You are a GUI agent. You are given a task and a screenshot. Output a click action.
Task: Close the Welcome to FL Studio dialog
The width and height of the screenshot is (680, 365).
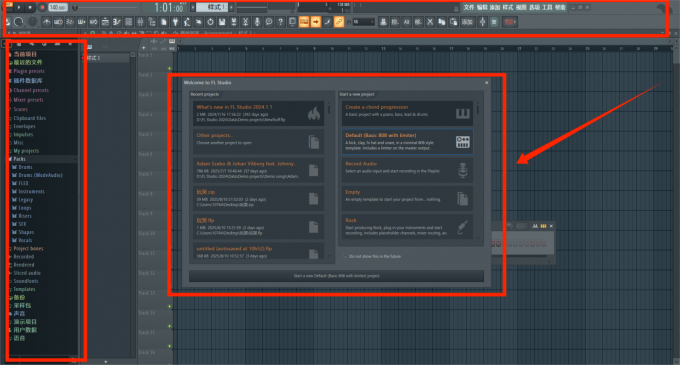point(486,82)
